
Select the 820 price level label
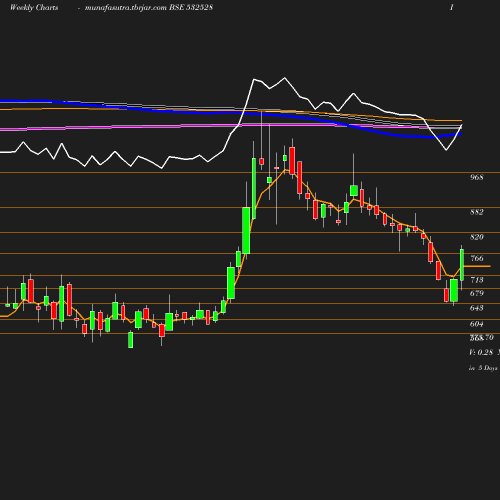[x=477, y=237]
